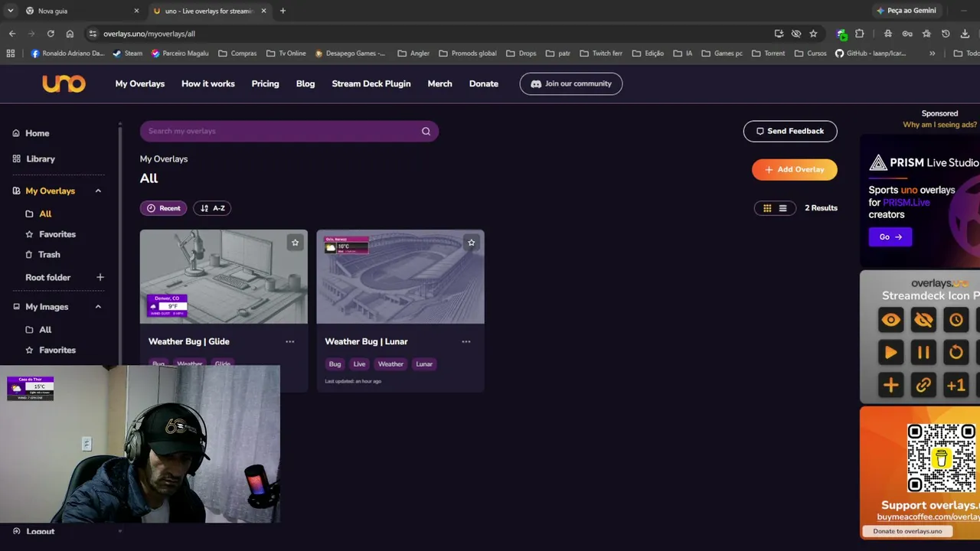Show more bookmarks chevron
Image resolution: width=980 pixels, height=551 pixels.
coord(932,54)
